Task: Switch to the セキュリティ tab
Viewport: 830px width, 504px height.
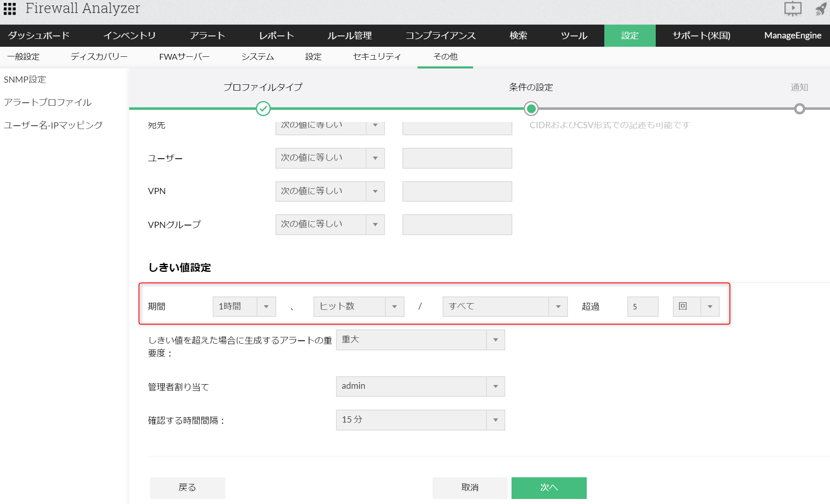Action: (x=377, y=57)
